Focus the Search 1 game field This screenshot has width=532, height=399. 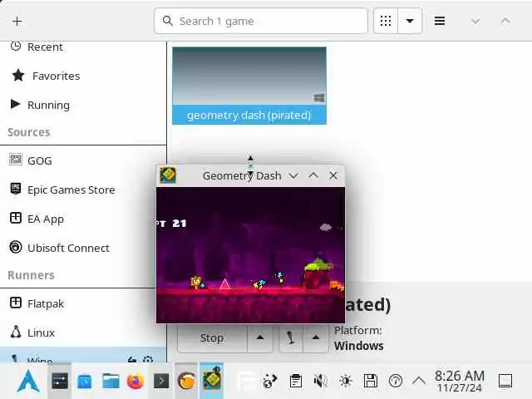(260, 21)
